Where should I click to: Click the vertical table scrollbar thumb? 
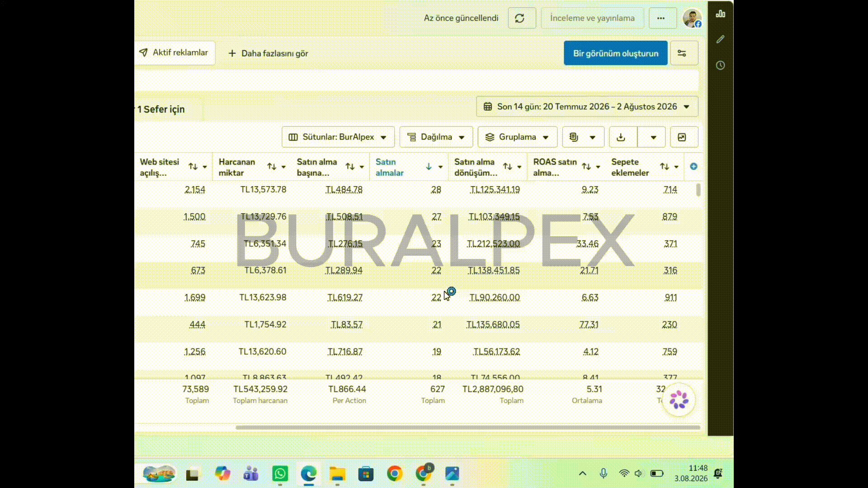(x=698, y=190)
